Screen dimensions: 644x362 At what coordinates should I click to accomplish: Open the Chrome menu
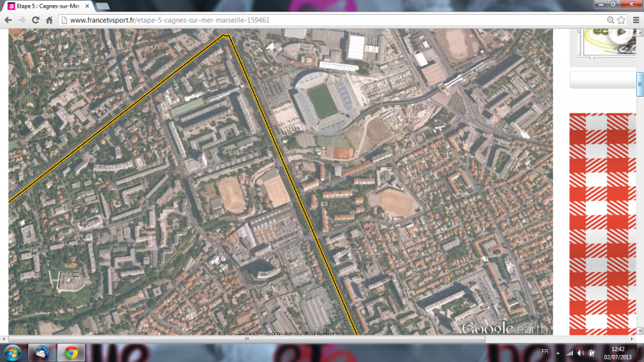click(x=636, y=20)
